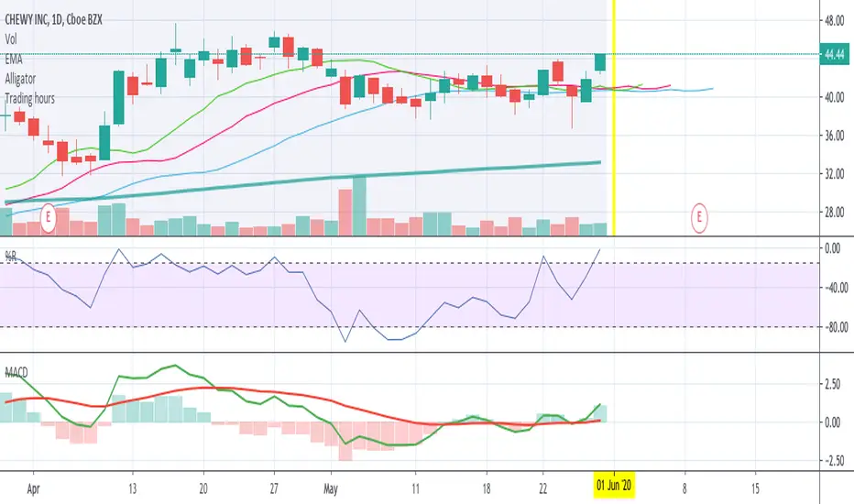Viewport: 854px width, 504px height.
Task: Click the 11 date on time axis
Action: pos(416,488)
